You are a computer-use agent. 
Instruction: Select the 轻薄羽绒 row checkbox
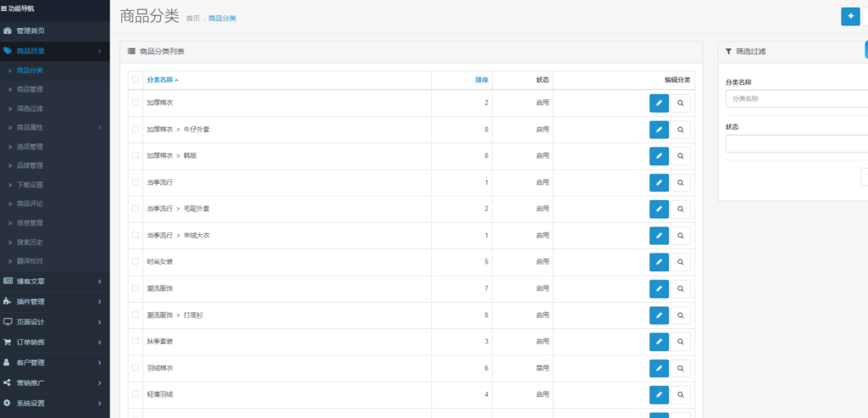(x=135, y=394)
